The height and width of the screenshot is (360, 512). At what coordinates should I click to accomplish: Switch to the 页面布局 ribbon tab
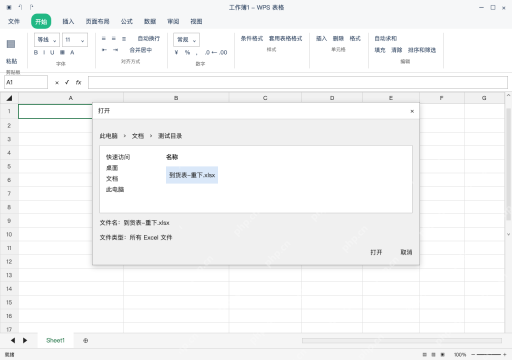pyautogui.click(x=97, y=21)
